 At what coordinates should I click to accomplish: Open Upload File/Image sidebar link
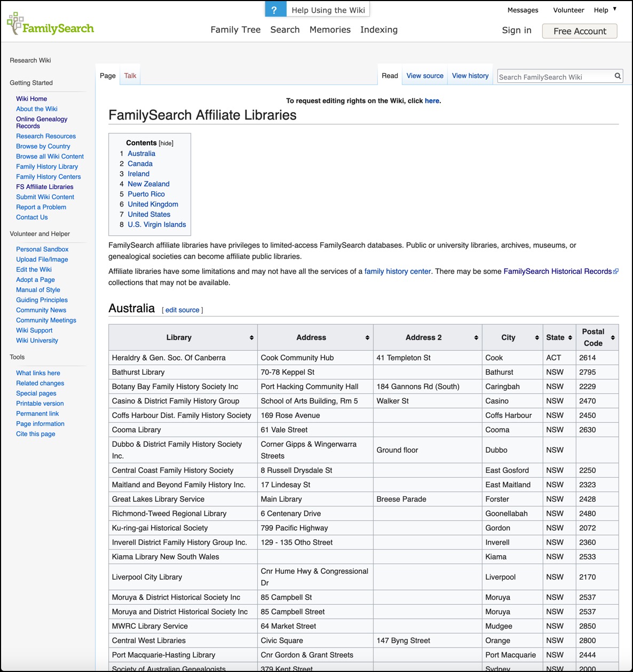[42, 259]
